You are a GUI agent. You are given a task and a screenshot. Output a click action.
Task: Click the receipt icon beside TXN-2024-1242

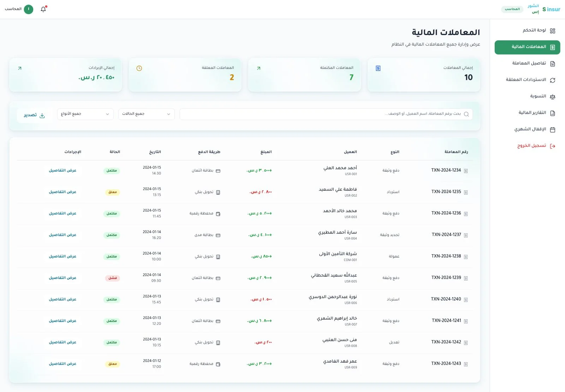click(x=466, y=343)
